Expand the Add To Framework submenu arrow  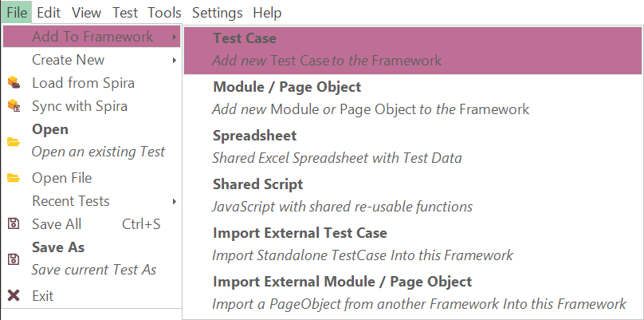pos(175,37)
